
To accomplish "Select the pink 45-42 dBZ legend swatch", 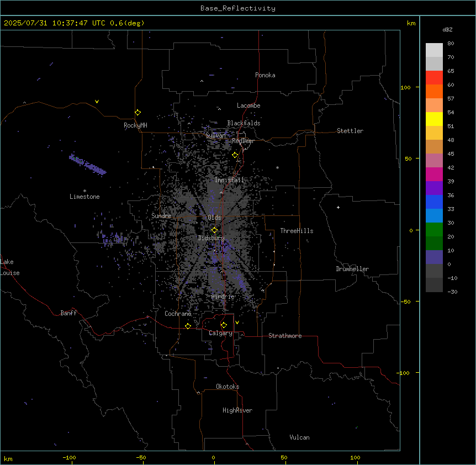I will (434, 161).
